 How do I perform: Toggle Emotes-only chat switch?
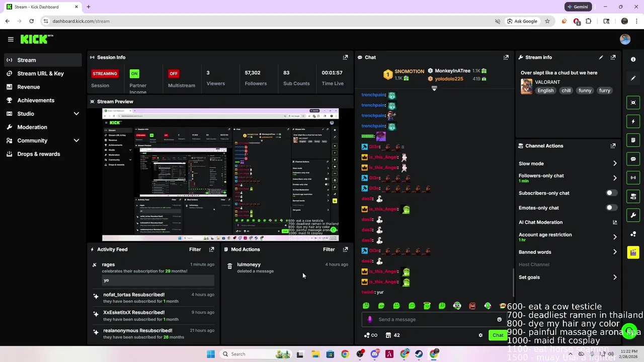click(x=611, y=208)
